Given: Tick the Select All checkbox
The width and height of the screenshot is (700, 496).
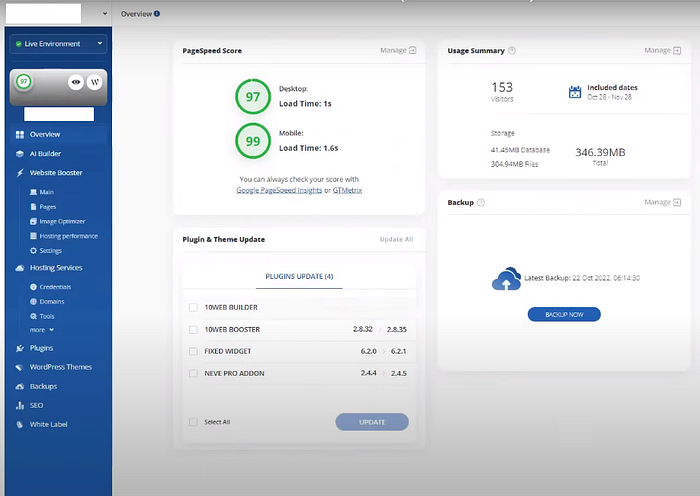Looking at the screenshot, I should [193, 422].
